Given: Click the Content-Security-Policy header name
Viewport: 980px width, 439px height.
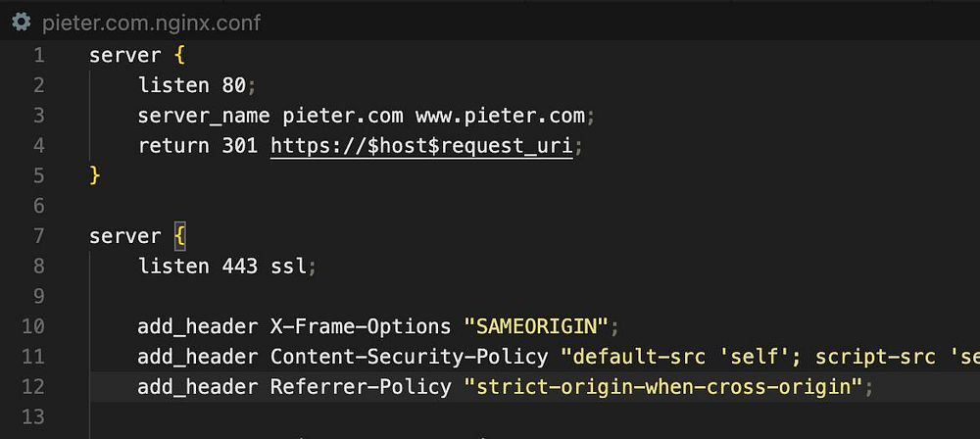Looking at the screenshot, I should coord(409,357).
